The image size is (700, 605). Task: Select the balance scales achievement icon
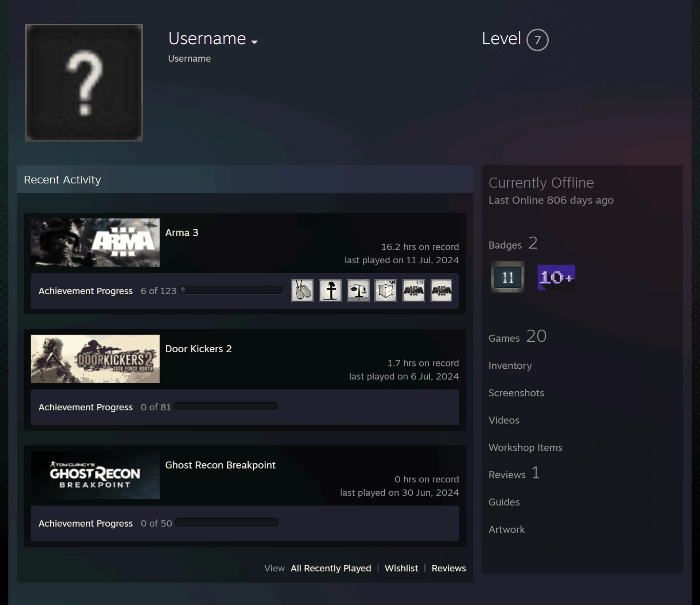point(358,291)
